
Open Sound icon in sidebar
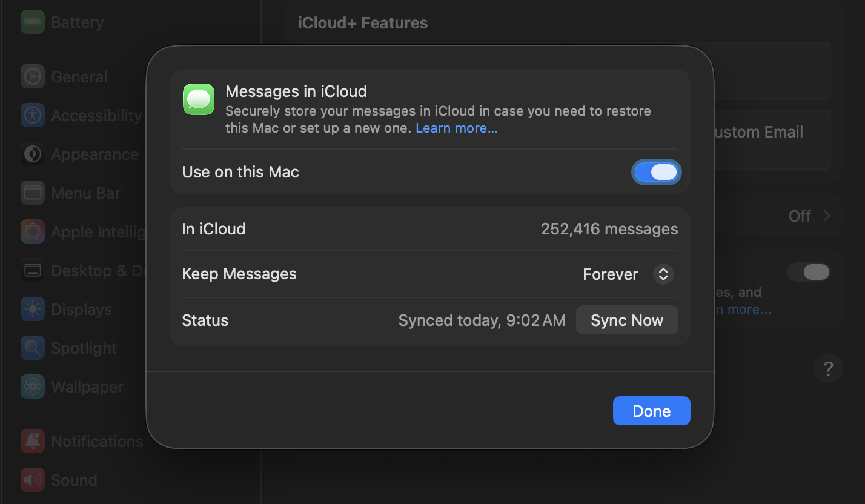[x=33, y=480]
